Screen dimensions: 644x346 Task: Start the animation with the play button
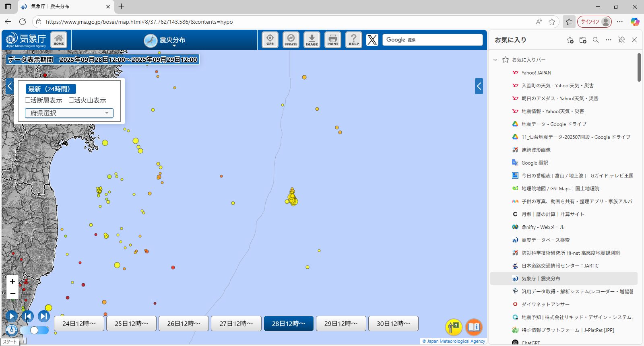point(11,316)
